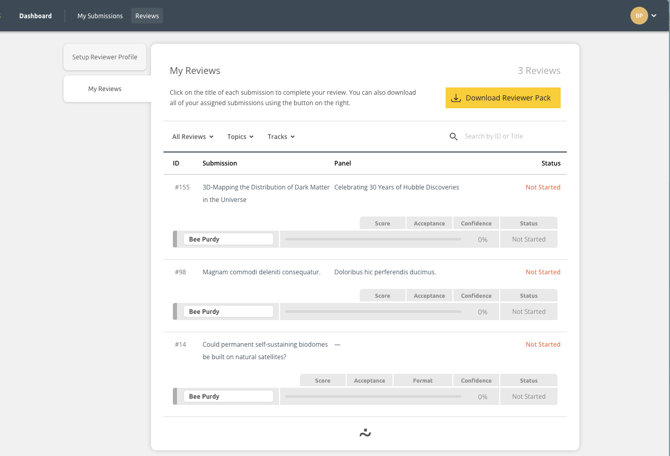This screenshot has width=670, height=456.
Task: Click Bee Purdy reviewer row for #98
Action: (228, 312)
